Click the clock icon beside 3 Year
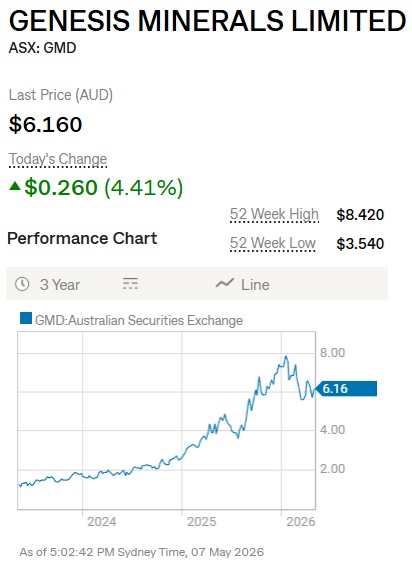412x566 pixels. (22, 284)
